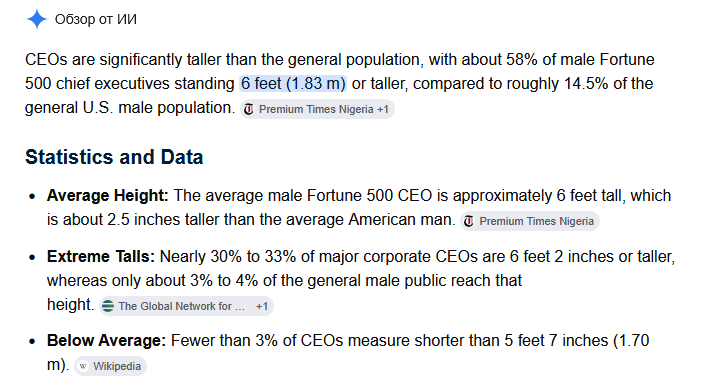Click the green Global Network logo icon

tap(108, 306)
